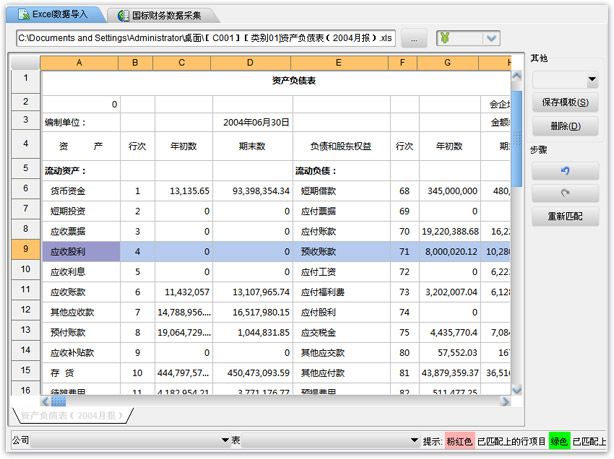Click the 43,879,359.37 cell
The height and width of the screenshot is (459, 614).
[450, 373]
